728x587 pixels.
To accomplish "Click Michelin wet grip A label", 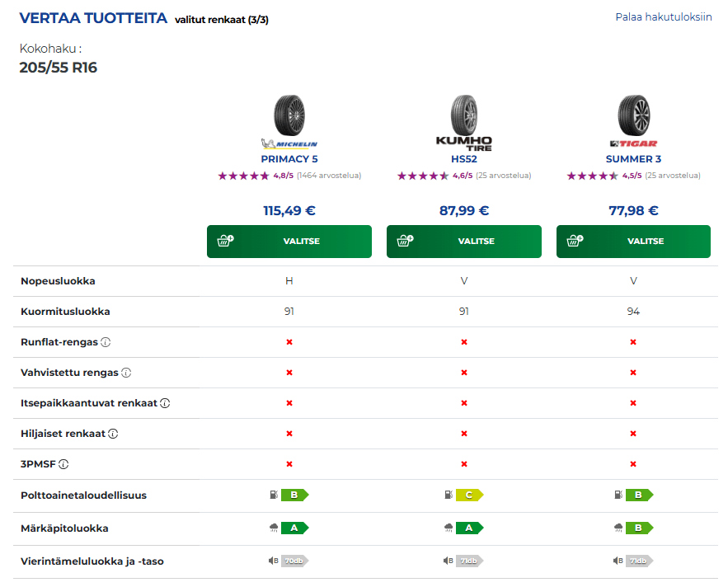I will [294, 528].
